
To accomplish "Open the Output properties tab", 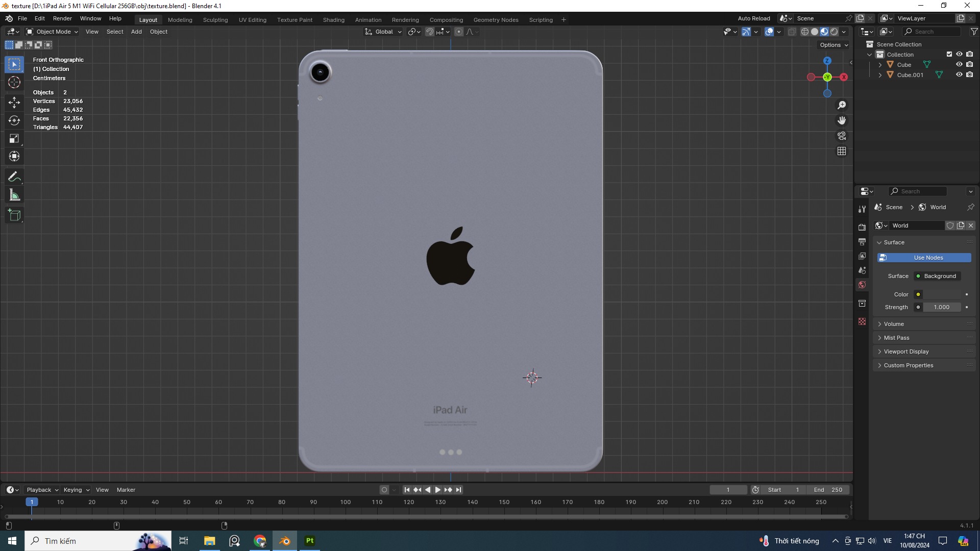I will pyautogui.click(x=862, y=241).
